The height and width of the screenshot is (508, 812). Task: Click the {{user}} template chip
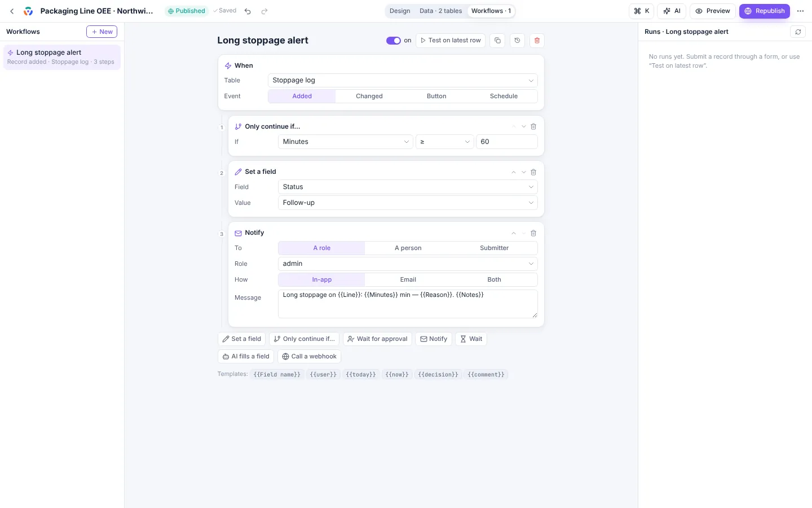323,374
